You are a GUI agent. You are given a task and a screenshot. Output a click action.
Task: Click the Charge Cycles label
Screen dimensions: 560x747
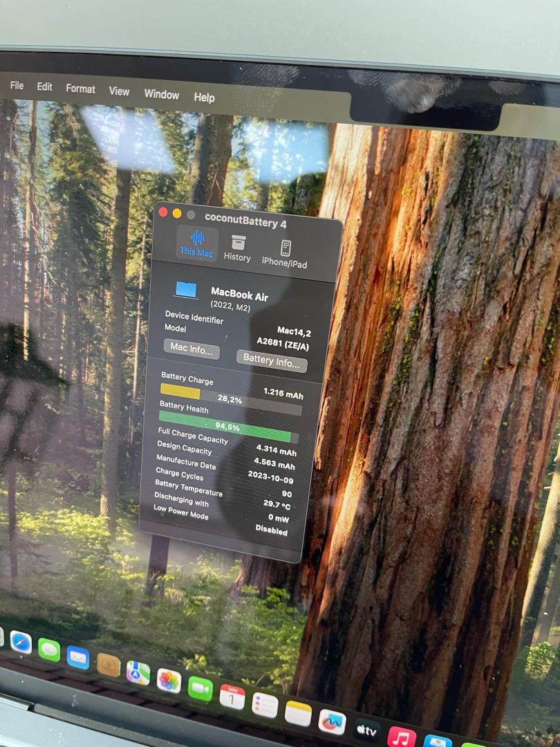(179, 473)
